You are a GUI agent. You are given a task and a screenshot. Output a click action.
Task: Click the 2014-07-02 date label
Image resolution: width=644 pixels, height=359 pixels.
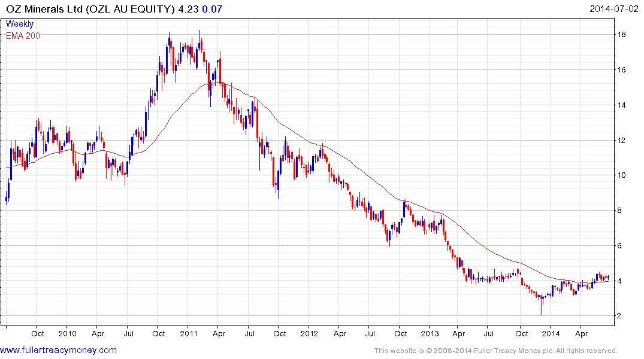614,9
